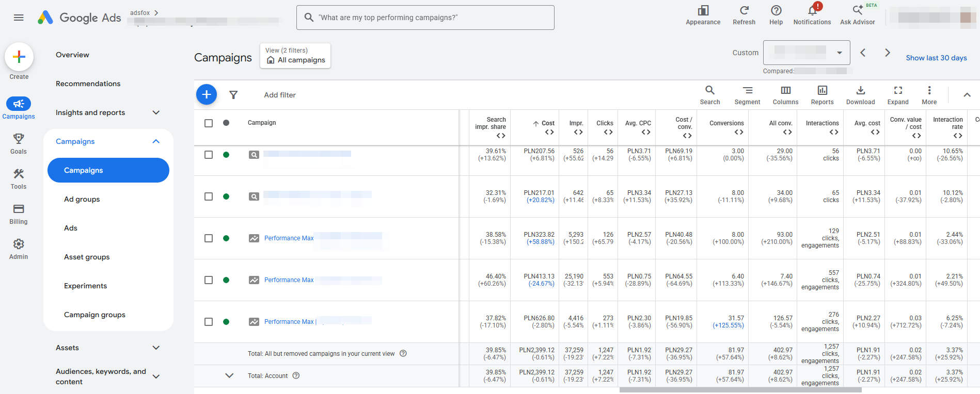Click the filter funnel icon
The image size is (980, 394).
233,95
